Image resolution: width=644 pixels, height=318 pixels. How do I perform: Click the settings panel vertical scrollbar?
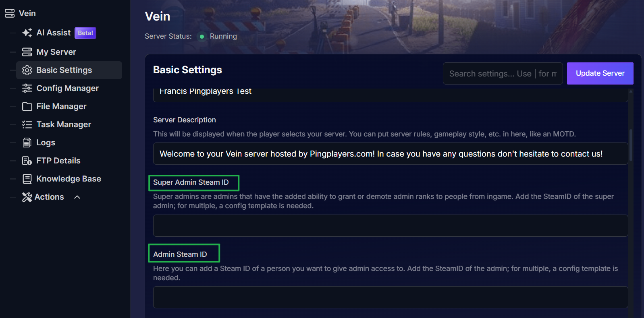pyautogui.click(x=631, y=145)
